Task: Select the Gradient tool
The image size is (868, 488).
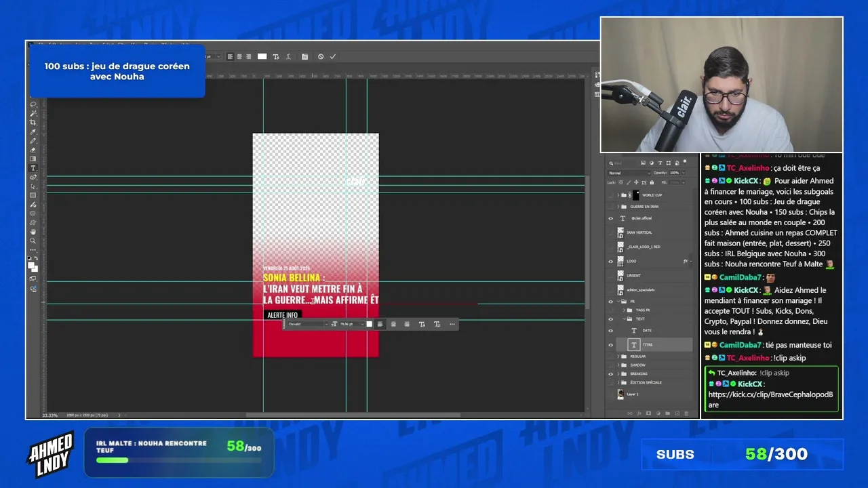Action: (x=33, y=159)
